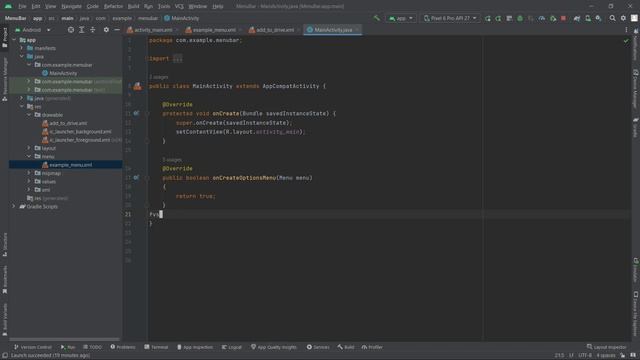Click the folded import ellipsis

coord(177,59)
